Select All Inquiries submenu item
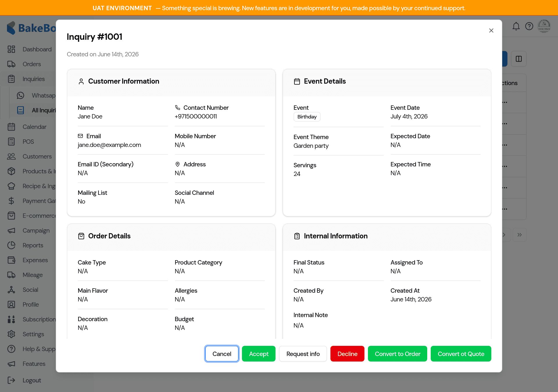Screen dimensions: 558x392 coord(44,110)
